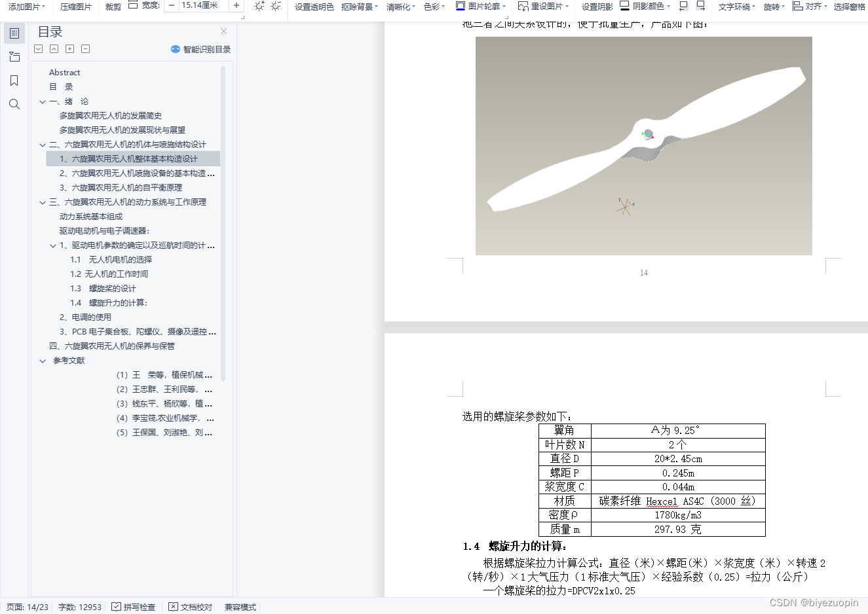This screenshot has width=868, height=614.
Task: Select reference (1) 王 荣等 entry
Action: pyautogui.click(x=164, y=375)
